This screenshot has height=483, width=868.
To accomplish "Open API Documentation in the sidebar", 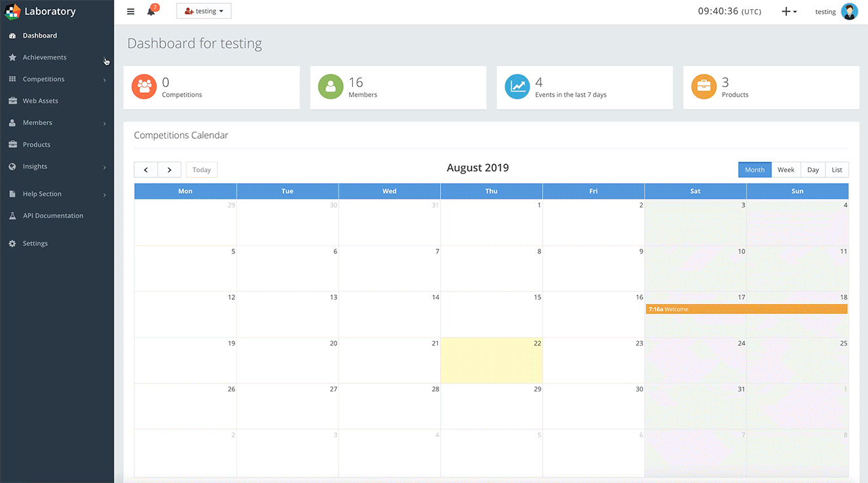I will pyautogui.click(x=52, y=216).
